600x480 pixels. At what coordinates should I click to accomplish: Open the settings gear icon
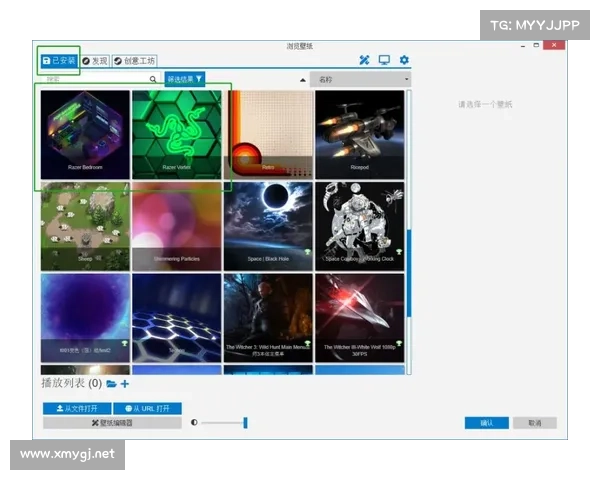[x=404, y=60]
